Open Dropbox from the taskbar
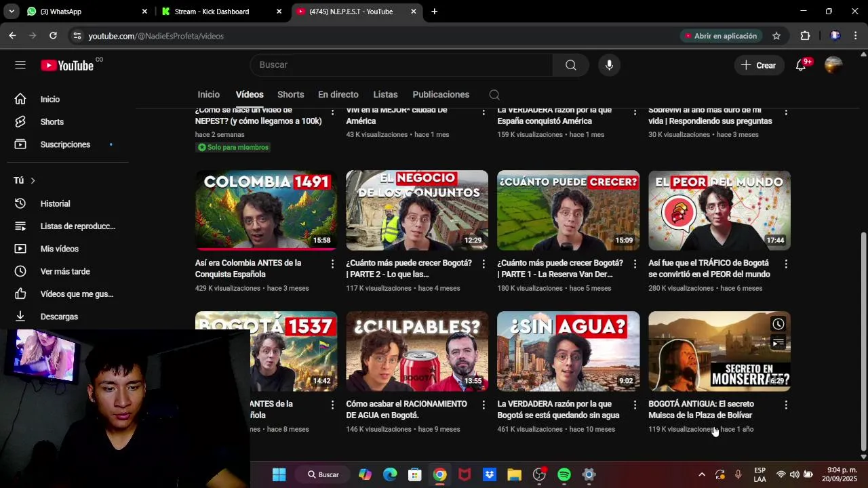The image size is (868, 488). (x=490, y=474)
